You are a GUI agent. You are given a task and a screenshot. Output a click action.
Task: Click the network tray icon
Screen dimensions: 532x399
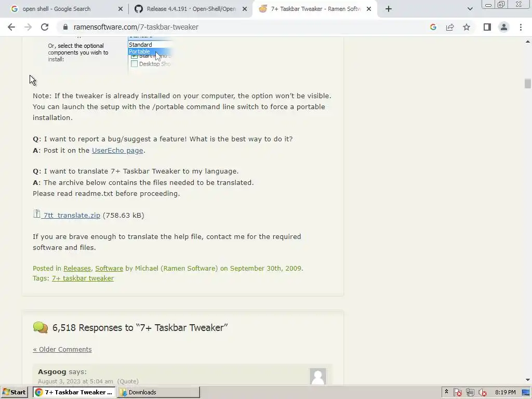[x=470, y=392]
